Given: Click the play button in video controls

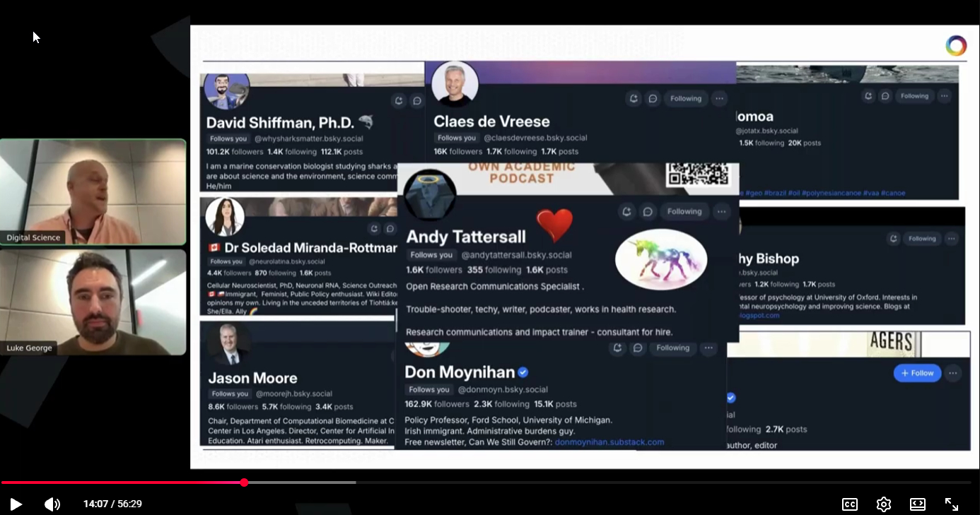Looking at the screenshot, I should click(16, 504).
